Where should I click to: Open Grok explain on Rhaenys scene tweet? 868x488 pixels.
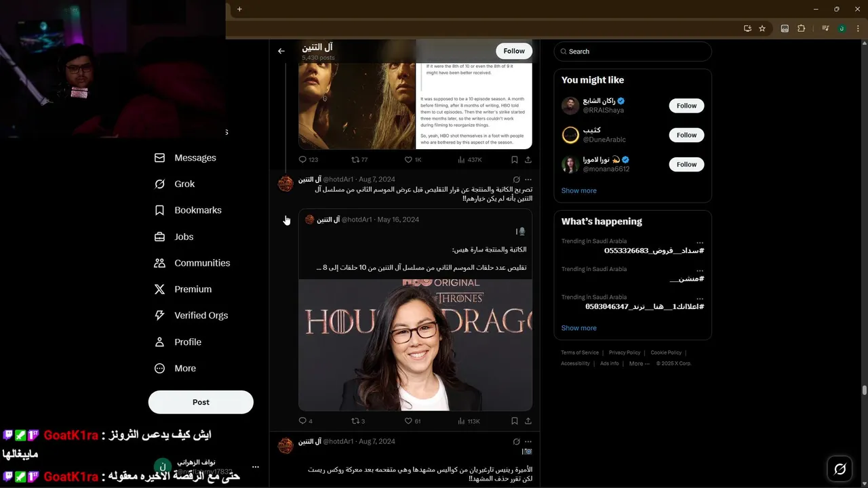click(x=516, y=441)
